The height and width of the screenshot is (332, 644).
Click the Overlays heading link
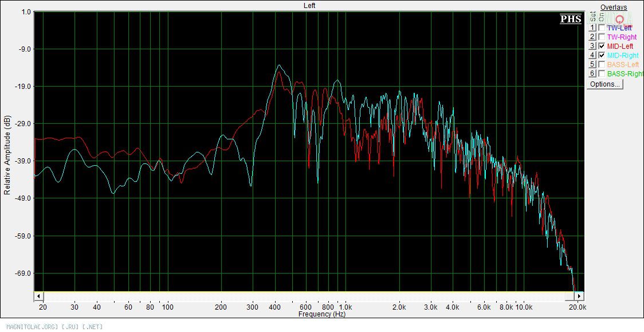613,7
